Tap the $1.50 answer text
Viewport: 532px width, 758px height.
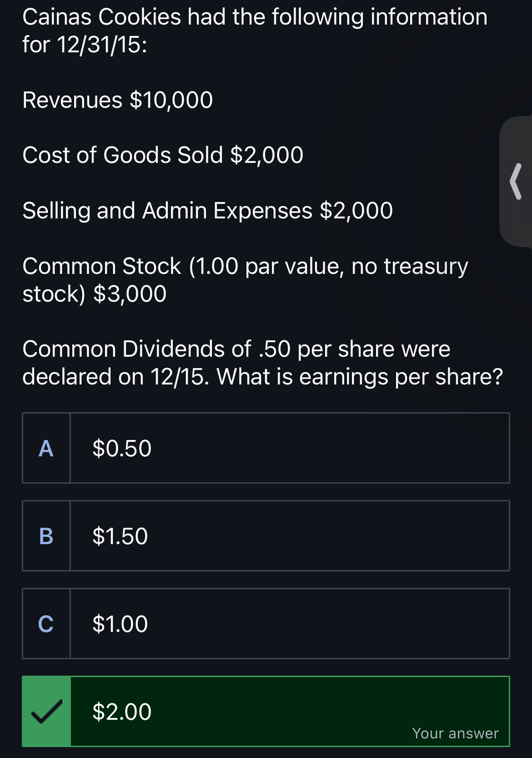coord(120,536)
